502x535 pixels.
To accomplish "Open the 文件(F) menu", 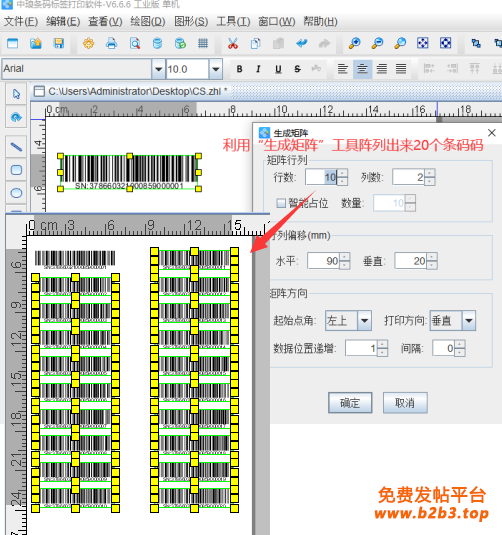I will coord(21,21).
